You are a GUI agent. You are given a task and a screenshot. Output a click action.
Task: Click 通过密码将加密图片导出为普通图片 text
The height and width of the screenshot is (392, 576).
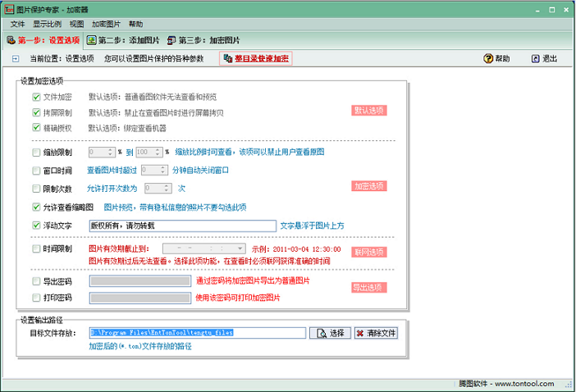[253, 281]
